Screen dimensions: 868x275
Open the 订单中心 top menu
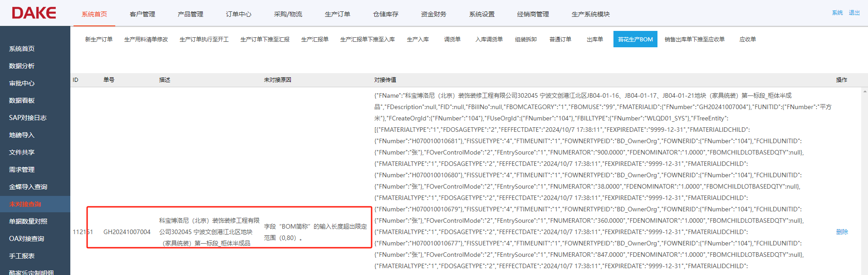click(239, 14)
